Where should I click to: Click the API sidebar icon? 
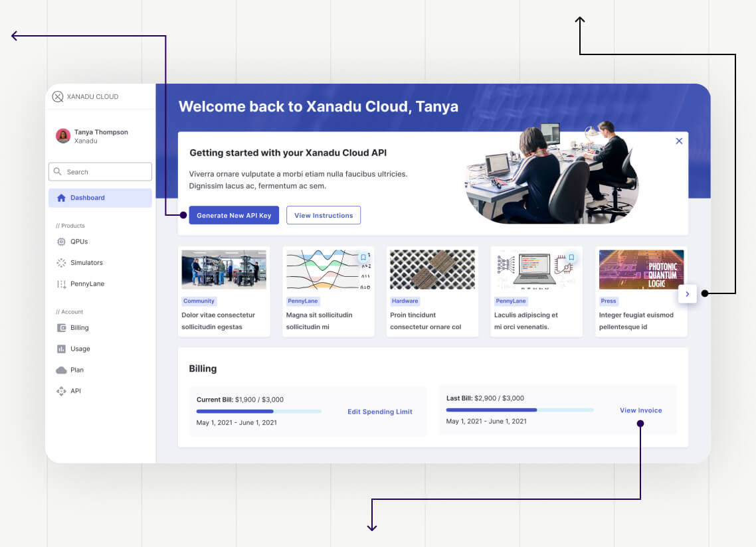[61, 392]
